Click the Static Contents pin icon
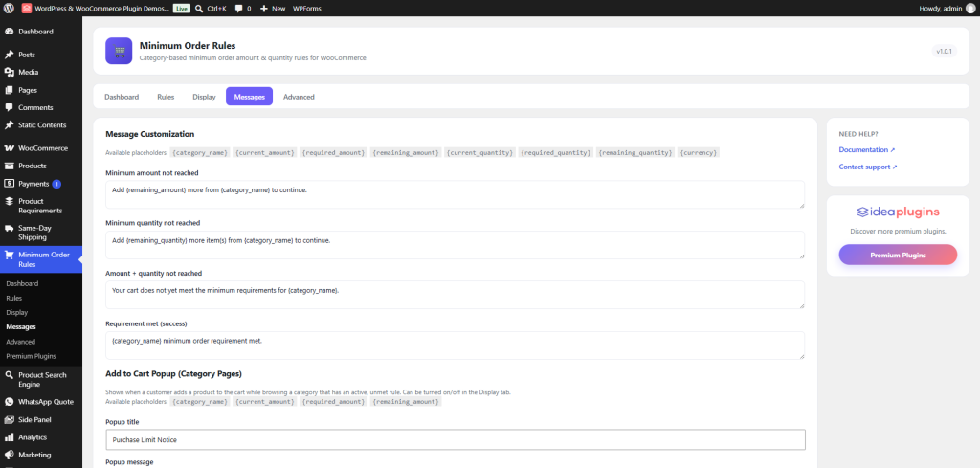The image size is (980, 468). [9, 125]
